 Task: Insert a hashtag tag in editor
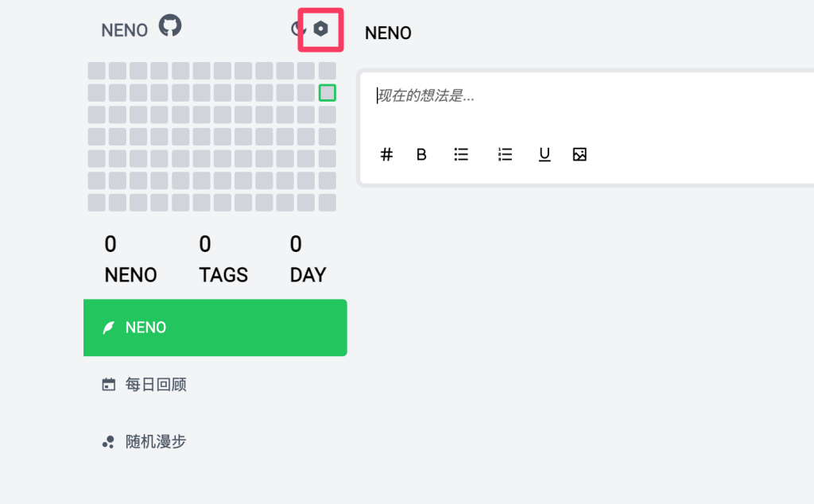[386, 154]
